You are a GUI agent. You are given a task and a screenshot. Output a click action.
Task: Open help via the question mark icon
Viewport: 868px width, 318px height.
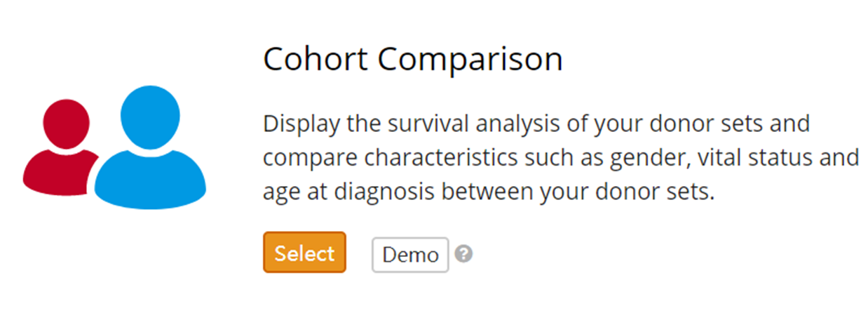(463, 253)
